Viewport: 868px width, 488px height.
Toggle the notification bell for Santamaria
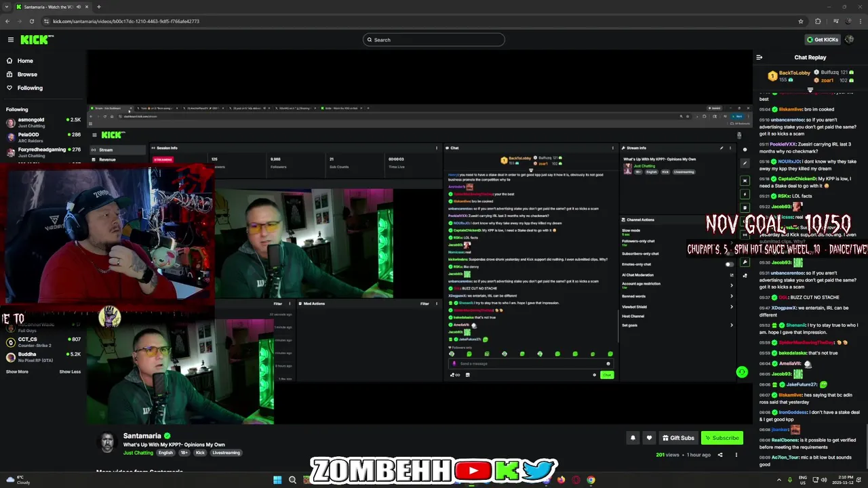633,438
